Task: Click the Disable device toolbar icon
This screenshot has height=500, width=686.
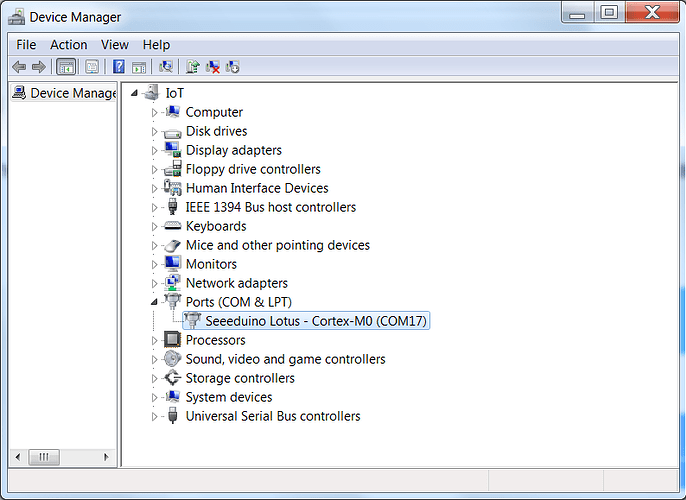Action: tap(233, 67)
